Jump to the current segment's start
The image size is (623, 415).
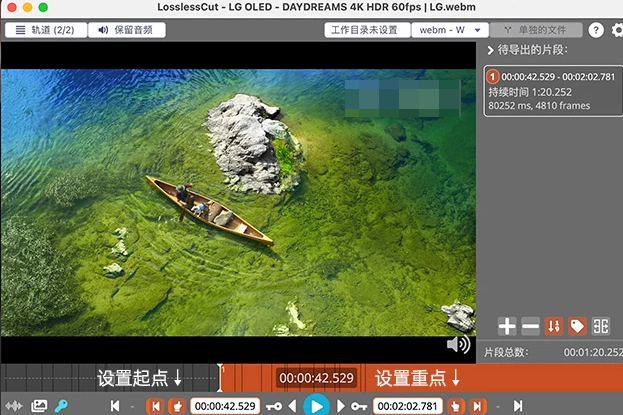click(x=155, y=406)
